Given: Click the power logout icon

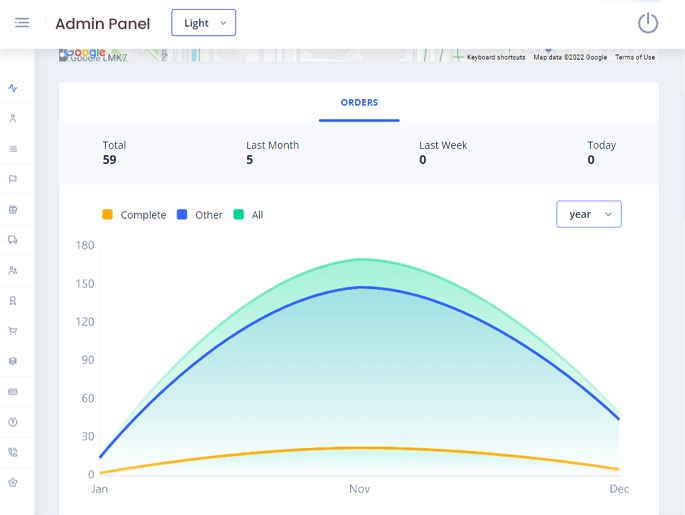Looking at the screenshot, I should [x=648, y=23].
